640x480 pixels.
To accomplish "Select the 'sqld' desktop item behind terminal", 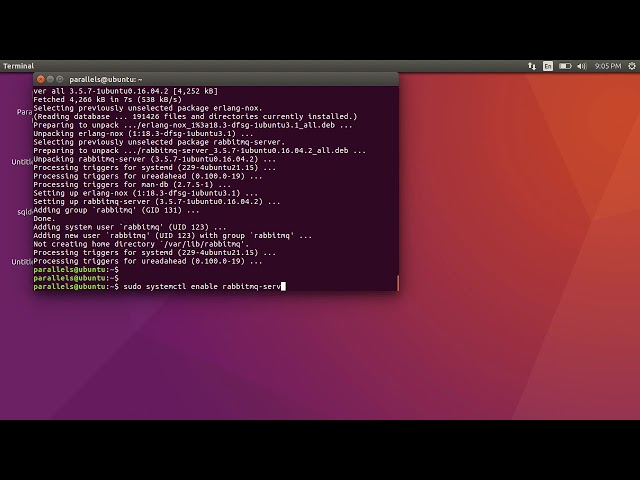I will tap(25, 212).
